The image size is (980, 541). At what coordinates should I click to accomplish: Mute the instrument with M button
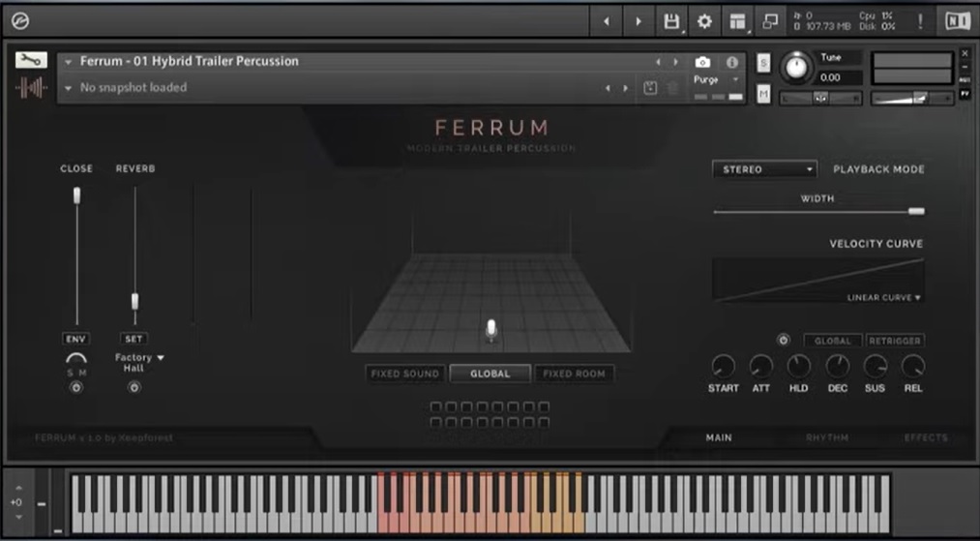pos(763,94)
